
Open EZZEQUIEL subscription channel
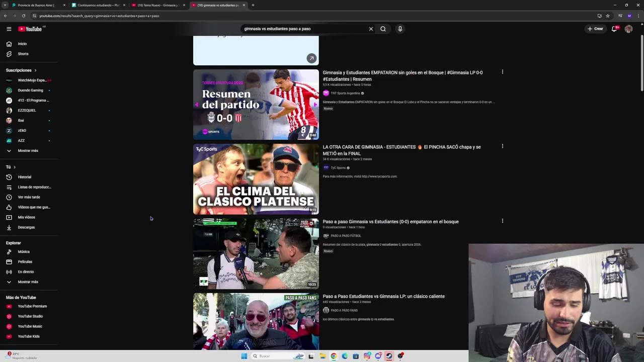(x=29, y=110)
